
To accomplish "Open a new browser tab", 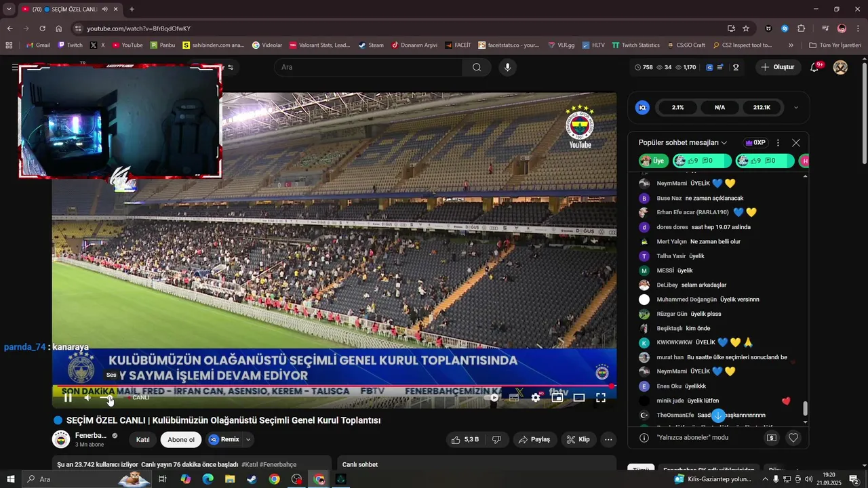I will [132, 9].
